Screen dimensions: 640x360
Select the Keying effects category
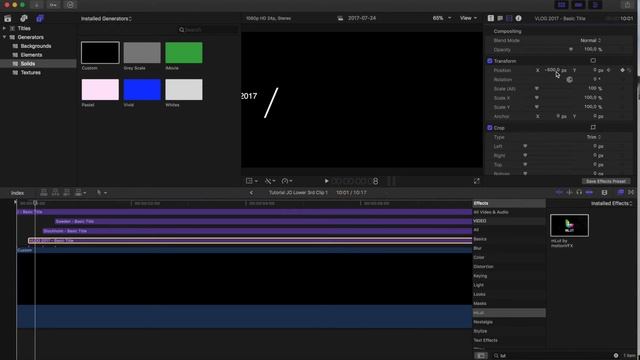pyautogui.click(x=480, y=276)
